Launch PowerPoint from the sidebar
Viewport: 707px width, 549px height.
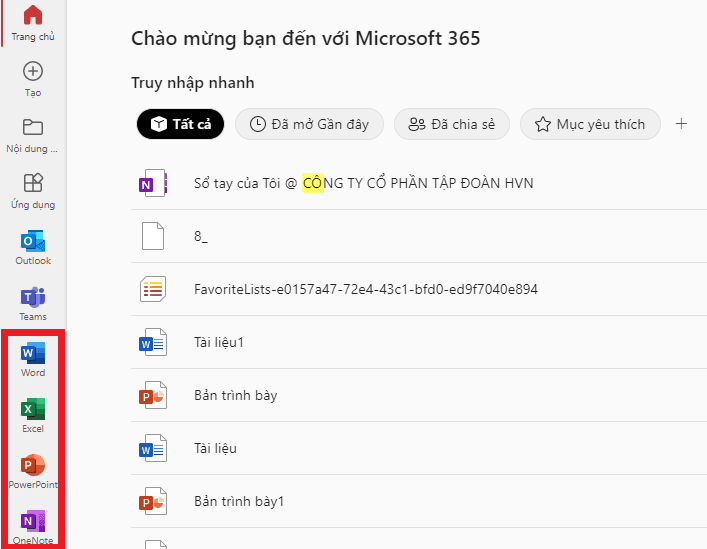coord(33,465)
